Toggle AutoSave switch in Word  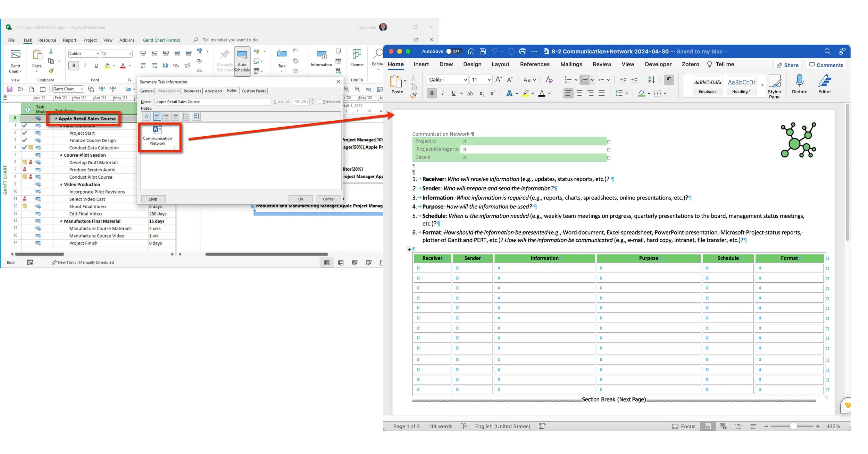(453, 51)
